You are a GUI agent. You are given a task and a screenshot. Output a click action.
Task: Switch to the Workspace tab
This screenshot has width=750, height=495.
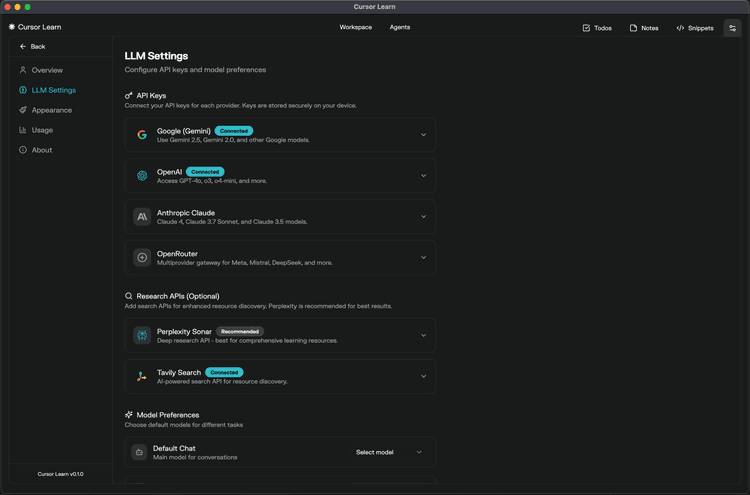[x=355, y=27]
